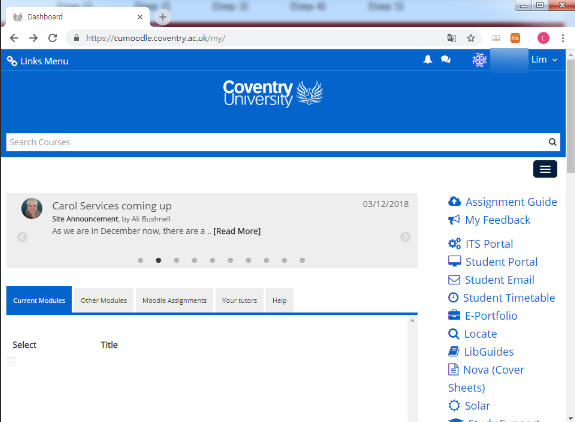Open the LibGuides link
The height and width of the screenshot is (422, 575).
point(489,352)
